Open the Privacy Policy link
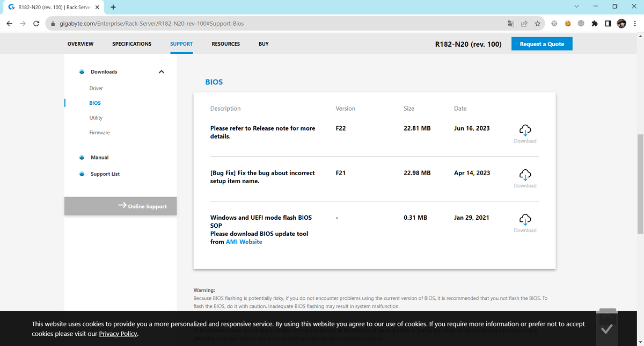The image size is (644, 346). (x=118, y=334)
